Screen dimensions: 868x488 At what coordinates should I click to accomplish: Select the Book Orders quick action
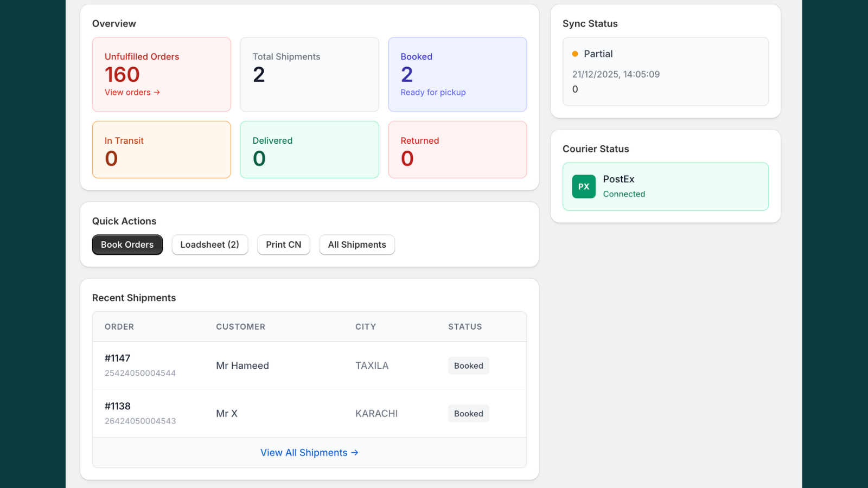tap(127, 245)
